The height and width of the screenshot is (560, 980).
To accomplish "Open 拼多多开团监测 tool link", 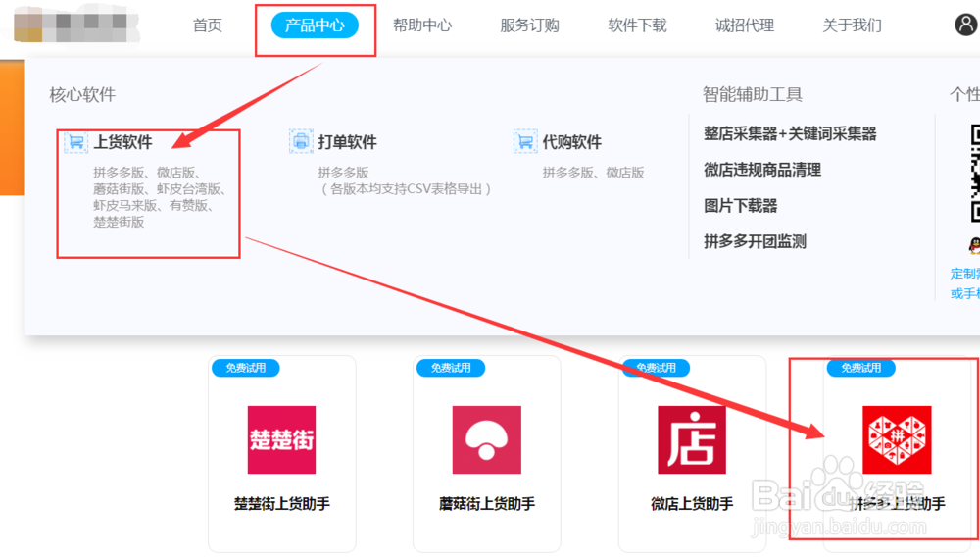I will tap(755, 241).
